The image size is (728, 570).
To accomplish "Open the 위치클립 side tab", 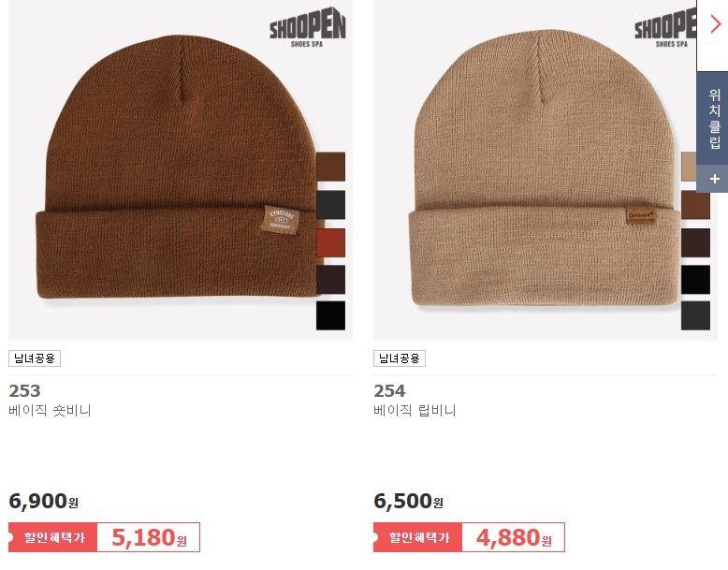I will pyautogui.click(x=715, y=118).
